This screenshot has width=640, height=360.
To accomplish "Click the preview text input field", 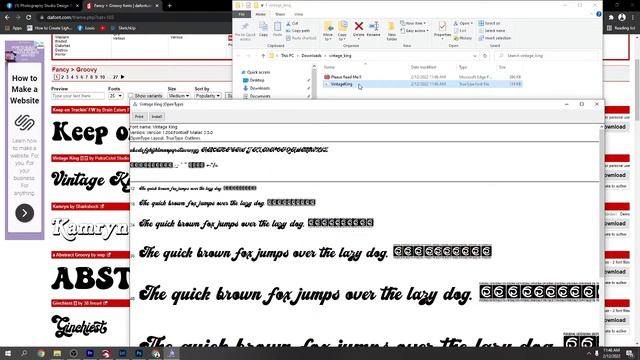I will 78,96.
